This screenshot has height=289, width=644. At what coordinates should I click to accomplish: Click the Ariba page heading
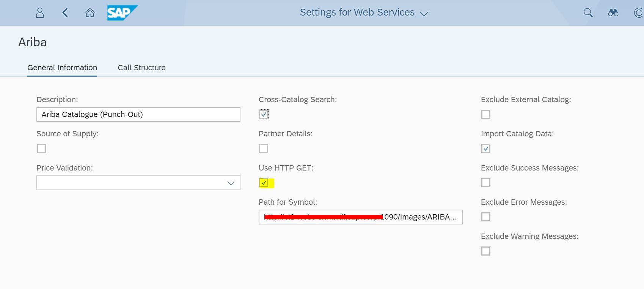(x=32, y=42)
